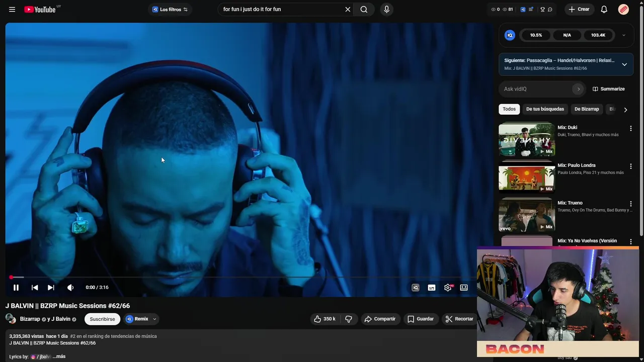
Task: Open Bizarrap channel avatar
Action: coord(10,318)
